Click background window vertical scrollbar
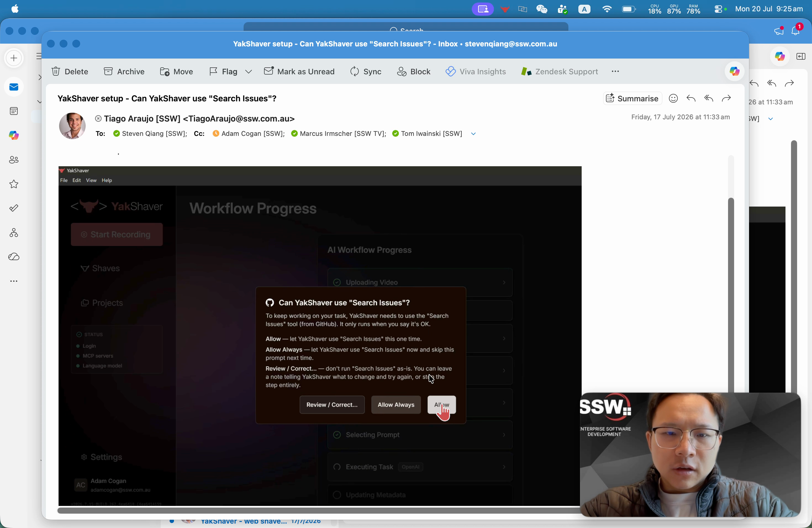This screenshot has width=812, height=528. (x=794, y=266)
